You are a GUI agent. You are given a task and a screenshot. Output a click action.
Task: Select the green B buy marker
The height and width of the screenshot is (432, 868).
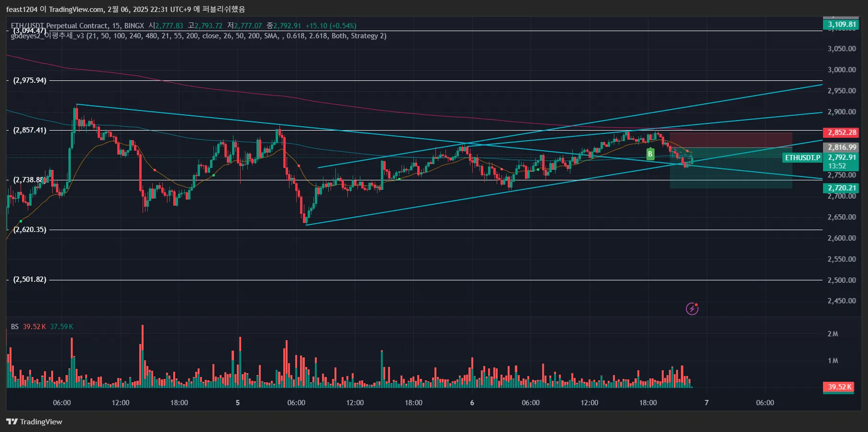click(650, 154)
